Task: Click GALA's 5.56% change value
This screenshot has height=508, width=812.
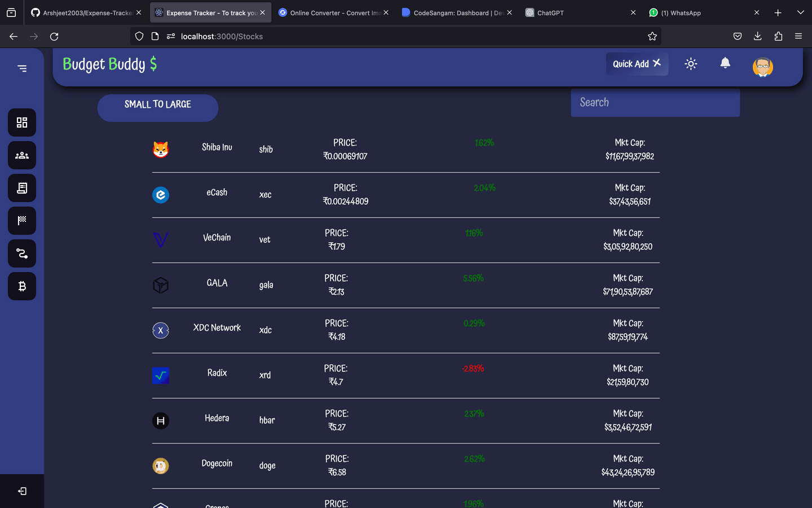Action: pos(473,278)
